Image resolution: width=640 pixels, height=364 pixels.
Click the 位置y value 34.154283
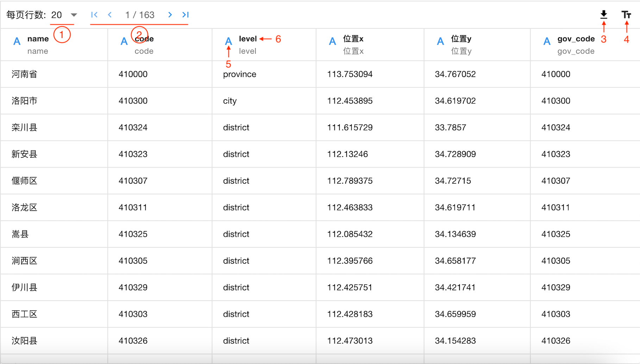456,341
